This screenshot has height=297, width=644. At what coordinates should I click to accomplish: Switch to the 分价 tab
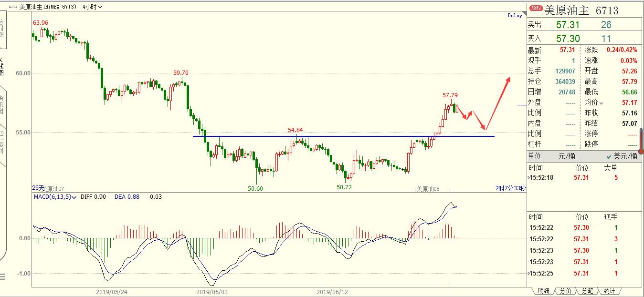565,291
